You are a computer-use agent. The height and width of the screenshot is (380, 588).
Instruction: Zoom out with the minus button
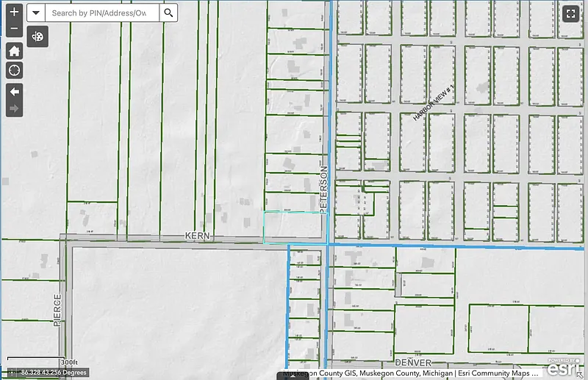click(x=14, y=29)
